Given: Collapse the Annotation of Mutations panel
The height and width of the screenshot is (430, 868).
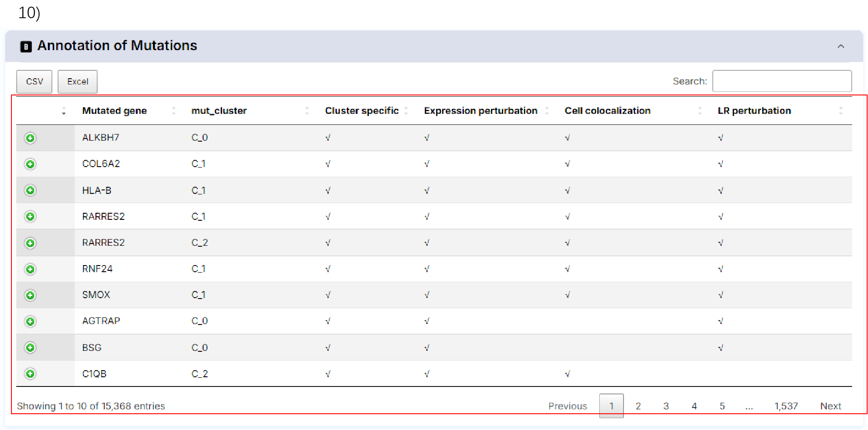Looking at the screenshot, I should click(840, 46).
